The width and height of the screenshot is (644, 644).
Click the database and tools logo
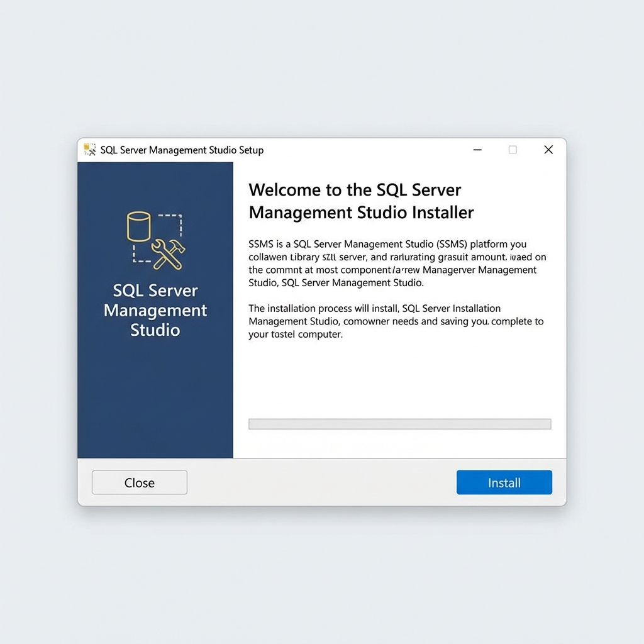point(156,241)
